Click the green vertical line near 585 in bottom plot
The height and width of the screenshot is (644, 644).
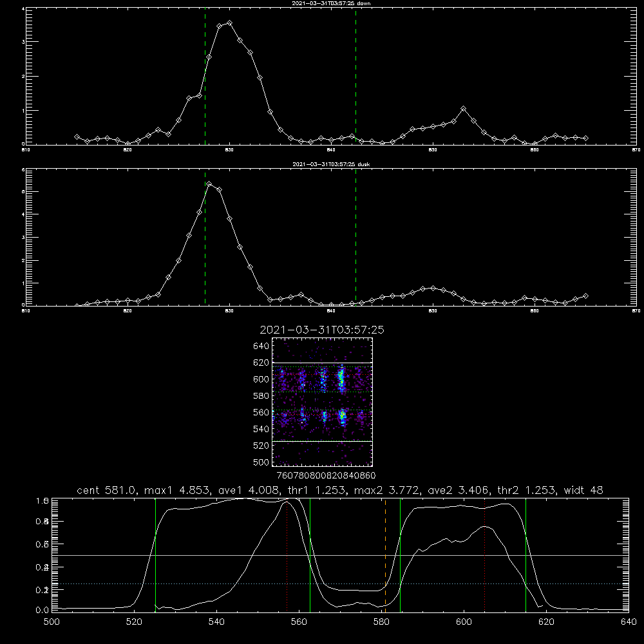point(400,554)
